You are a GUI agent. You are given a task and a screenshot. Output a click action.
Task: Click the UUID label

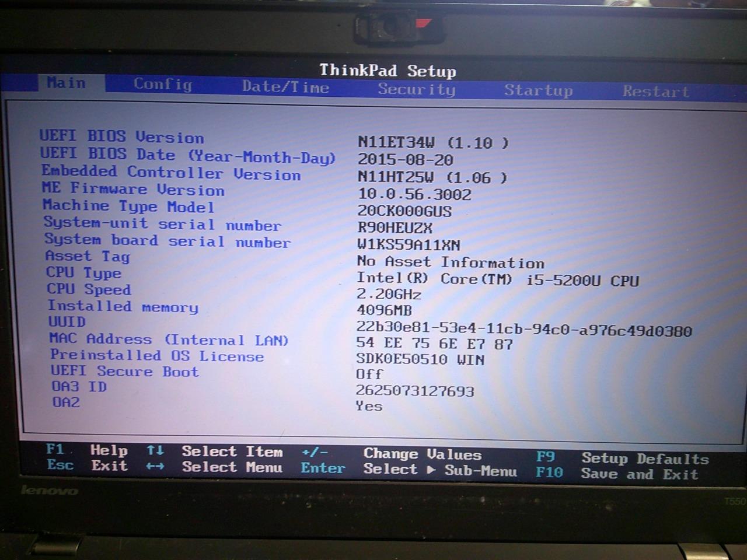(67, 321)
